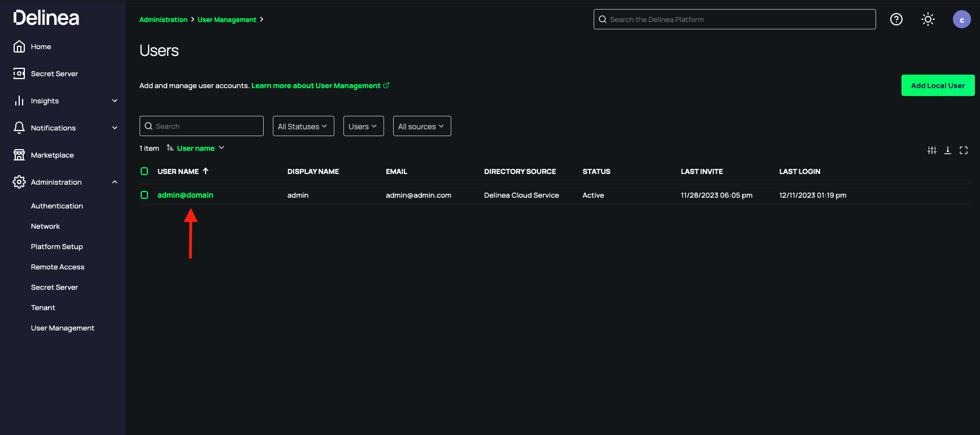
Task: Click the external link icon after Learn more
Action: tap(386, 85)
